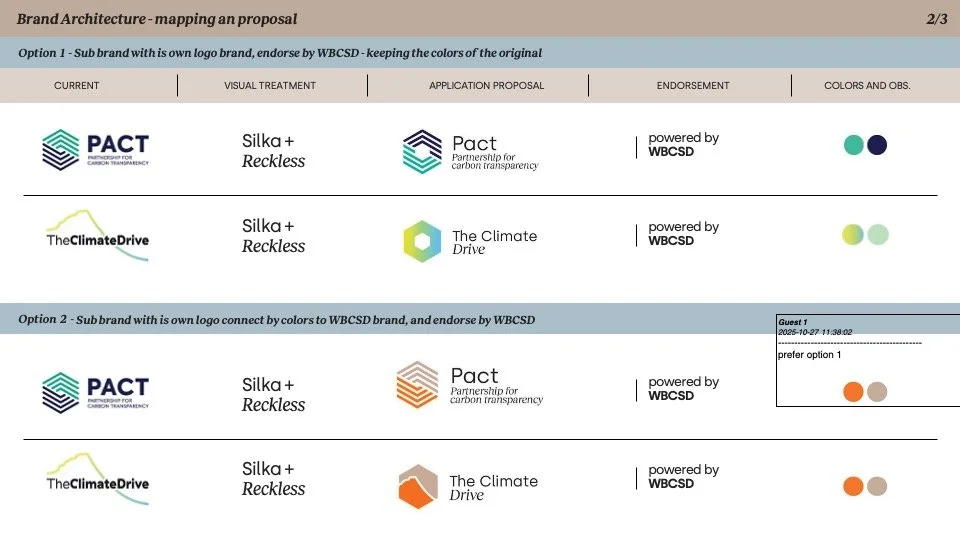Click the comment timestamp 2025-10-27 11:38:02

pos(815,332)
